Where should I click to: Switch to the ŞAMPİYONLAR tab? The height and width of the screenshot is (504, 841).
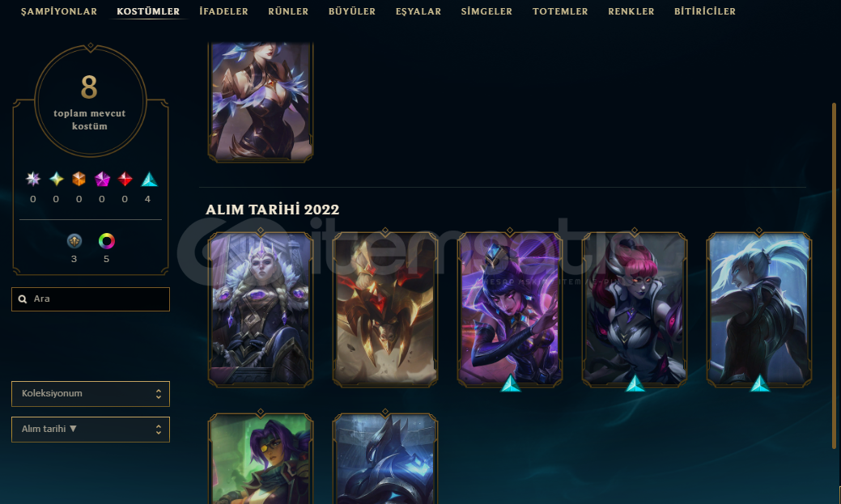tap(59, 11)
